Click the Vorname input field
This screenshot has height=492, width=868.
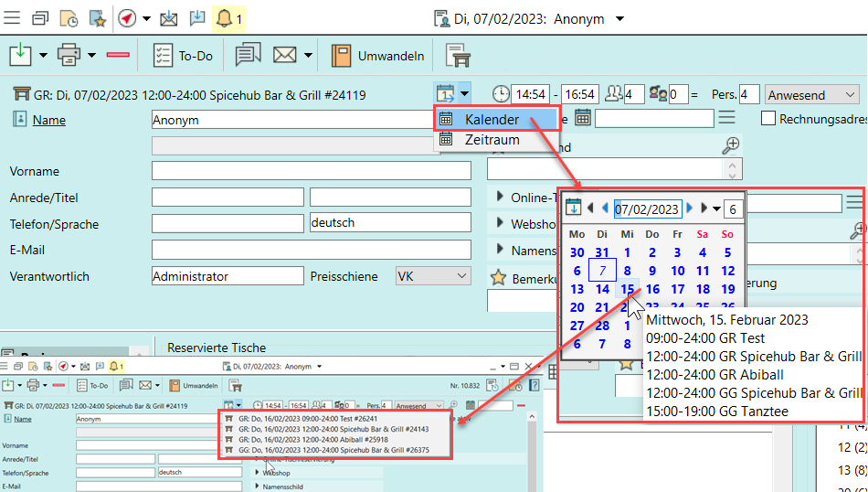point(311,171)
